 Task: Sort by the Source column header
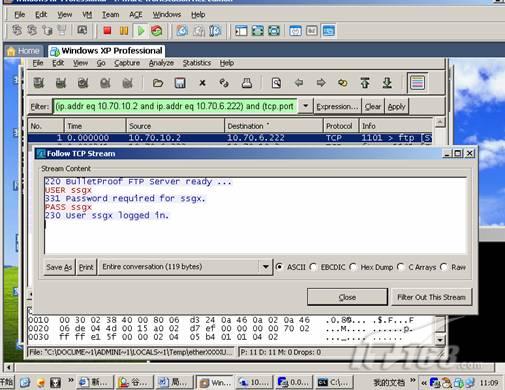tap(175, 126)
